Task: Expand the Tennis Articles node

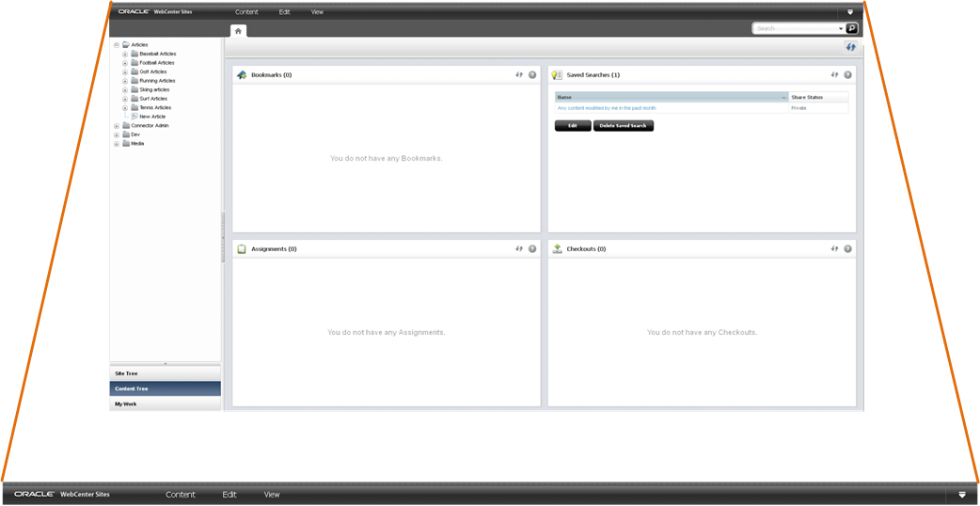Action: (125, 108)
